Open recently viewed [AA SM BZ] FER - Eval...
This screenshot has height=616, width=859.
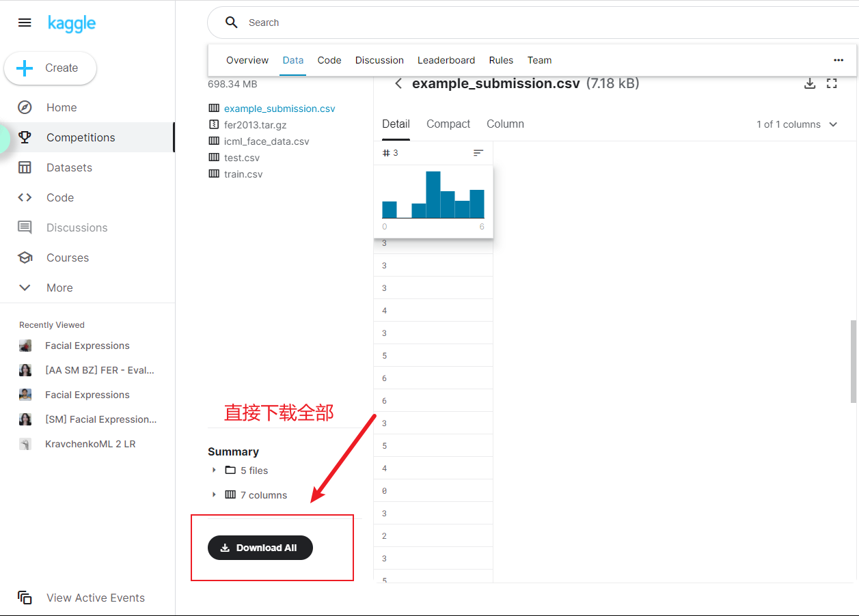pos(100,370)
